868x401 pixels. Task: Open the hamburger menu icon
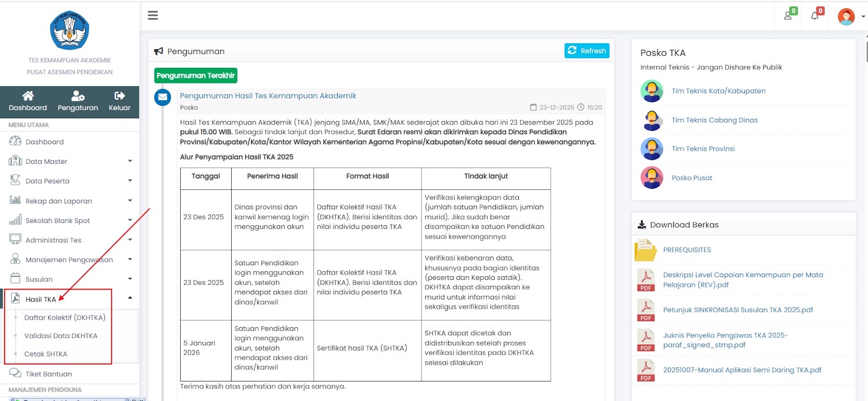tap(153, 15)
